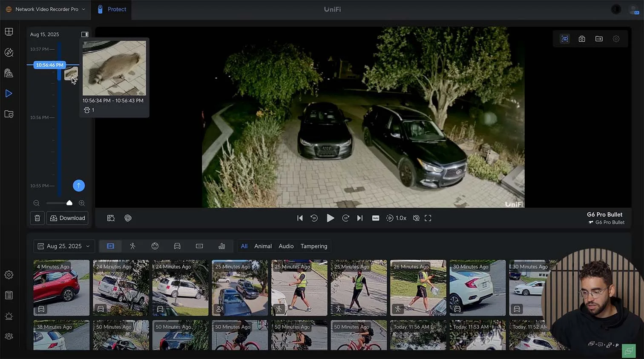Select the Audio filter tab

[x=286, y=246]
